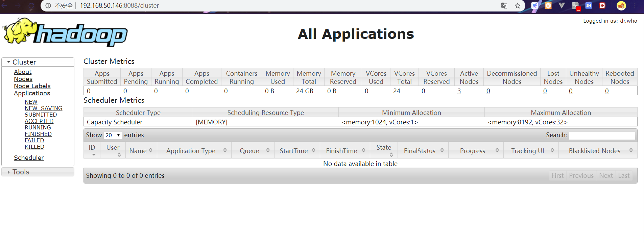644x243 pixels.
Task: Click the site security info icon
Action: [48, 5]
